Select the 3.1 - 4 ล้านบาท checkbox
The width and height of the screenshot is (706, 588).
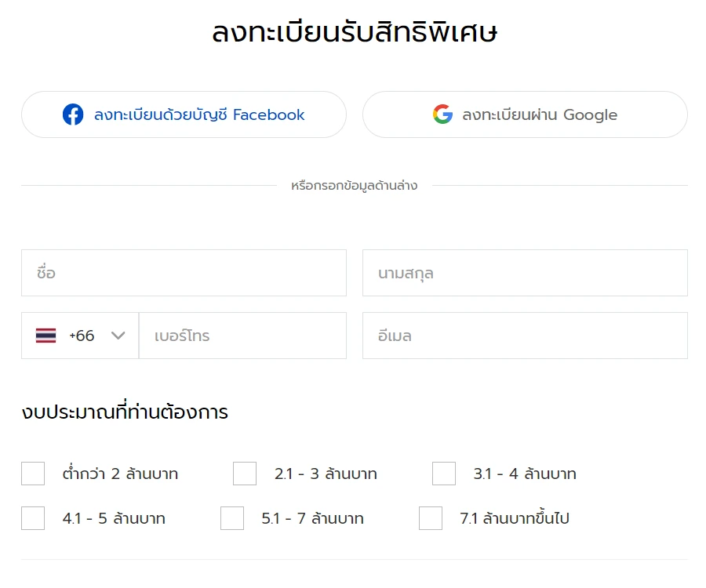[444, 474]
